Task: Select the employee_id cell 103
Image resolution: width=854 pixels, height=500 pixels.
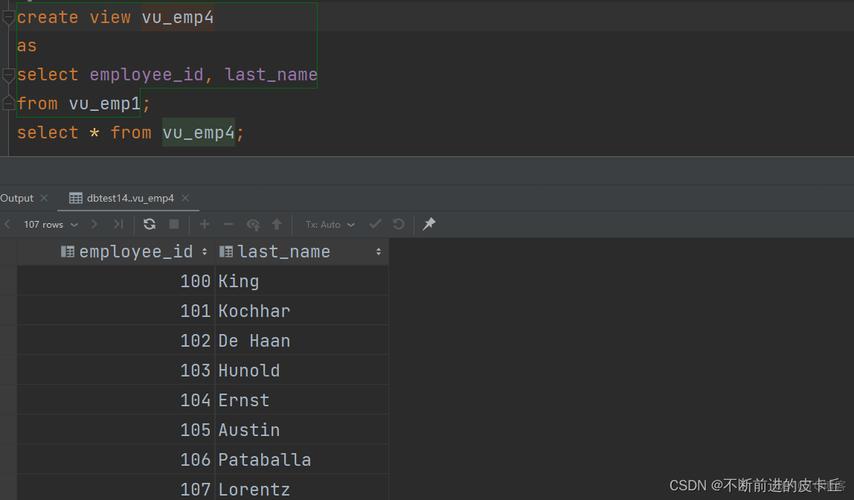Action: coord(116,370)
